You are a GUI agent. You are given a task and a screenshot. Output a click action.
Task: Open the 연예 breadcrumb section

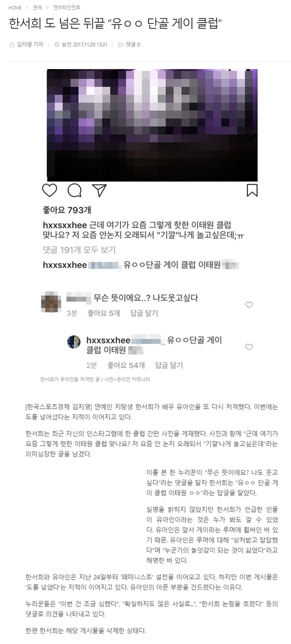[x=38, y=7]
